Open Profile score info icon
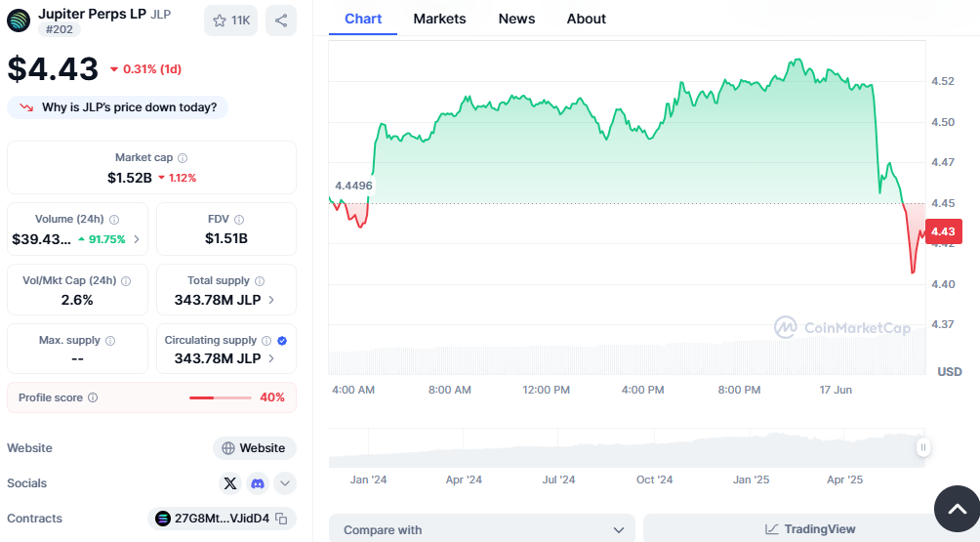This screenshot has width=980, height=542. coord(93,397)
